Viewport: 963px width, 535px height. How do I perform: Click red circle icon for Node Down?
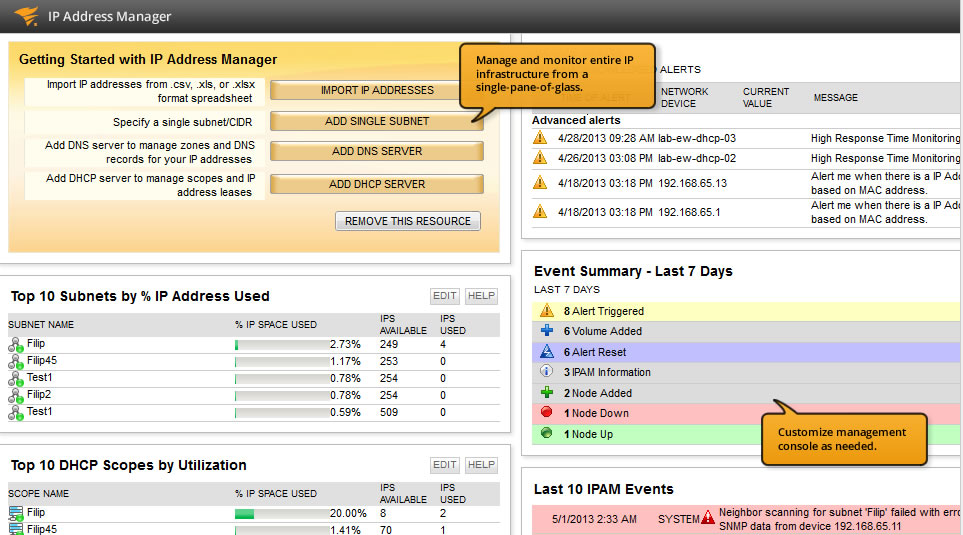pos(546,412)
